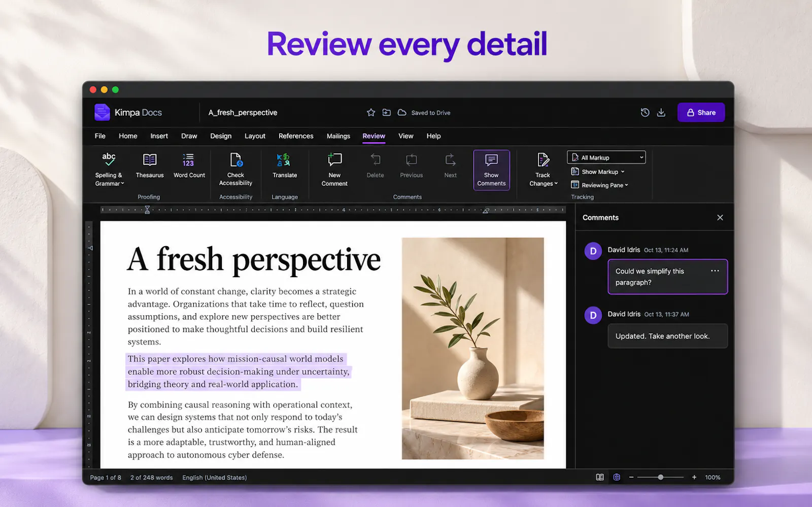
Task: Switch to read mode view icon
Action: pos(600,478)
